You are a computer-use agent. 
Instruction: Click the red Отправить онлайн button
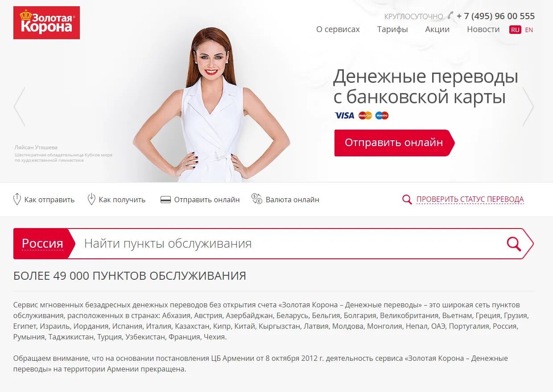pyautogui.click(x=394, y=143)
